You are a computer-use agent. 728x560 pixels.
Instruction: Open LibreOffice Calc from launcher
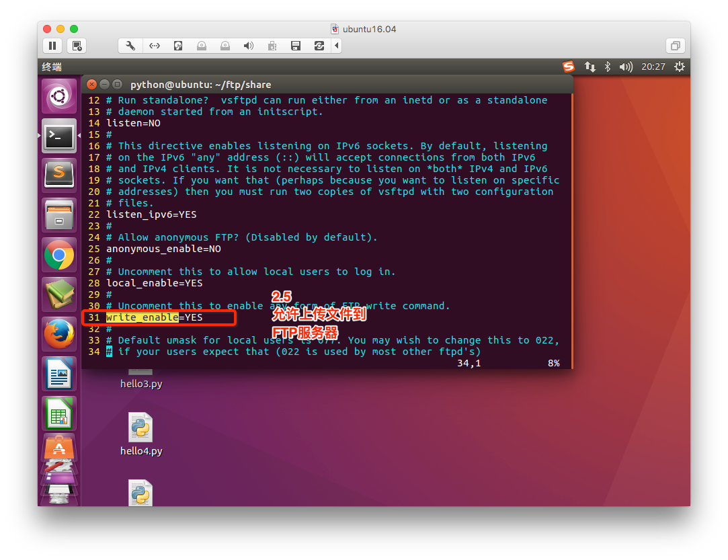click(x=59, y=413)
